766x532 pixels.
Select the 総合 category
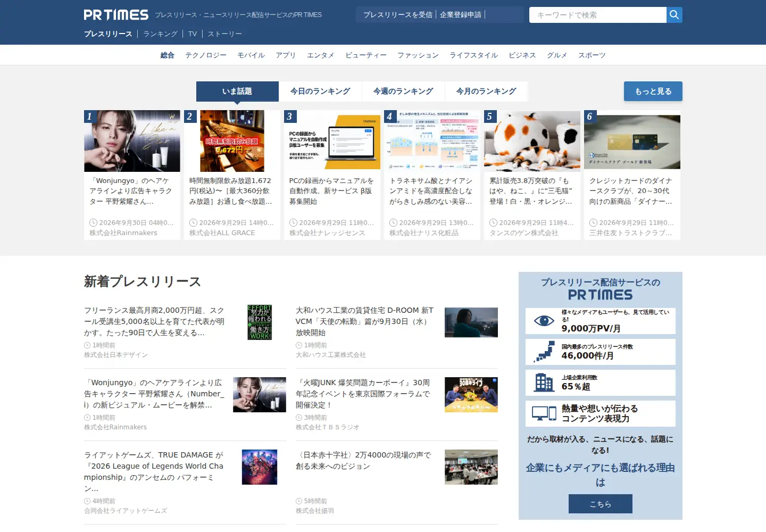tap(168, 55)
